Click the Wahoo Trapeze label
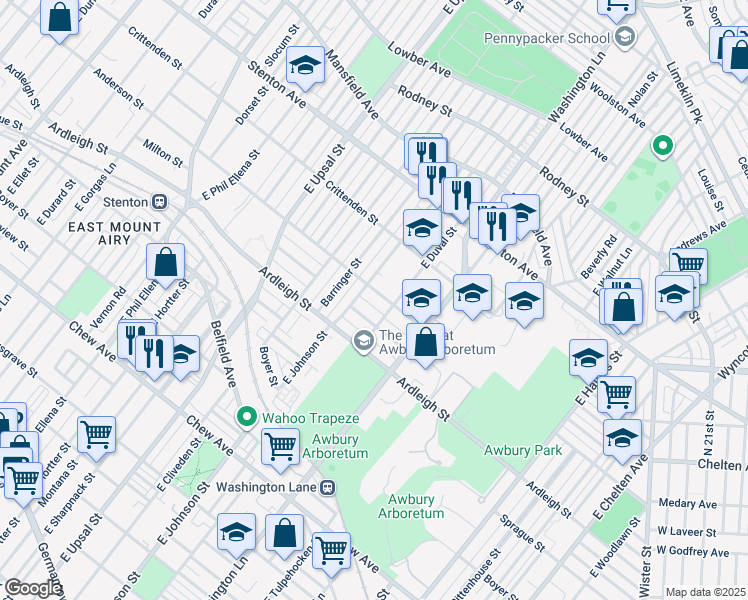Viewport: 748px width, 600px height. pos(311,418)
